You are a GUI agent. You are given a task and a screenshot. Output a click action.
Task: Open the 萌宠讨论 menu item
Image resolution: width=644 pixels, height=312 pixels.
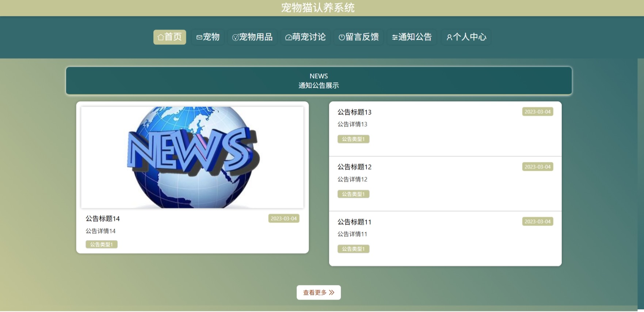pyautogui.click(x=305, y=37)
